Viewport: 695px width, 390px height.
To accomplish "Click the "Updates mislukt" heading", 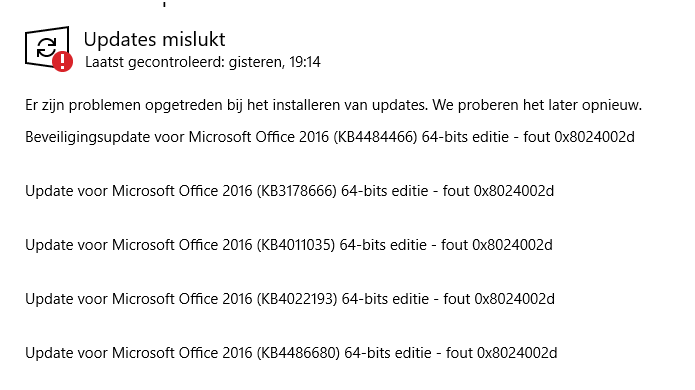I will [154, 39].
